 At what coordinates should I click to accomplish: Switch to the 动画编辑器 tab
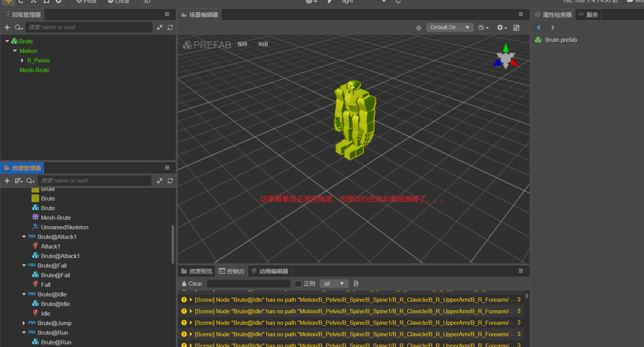click(270, 271)
